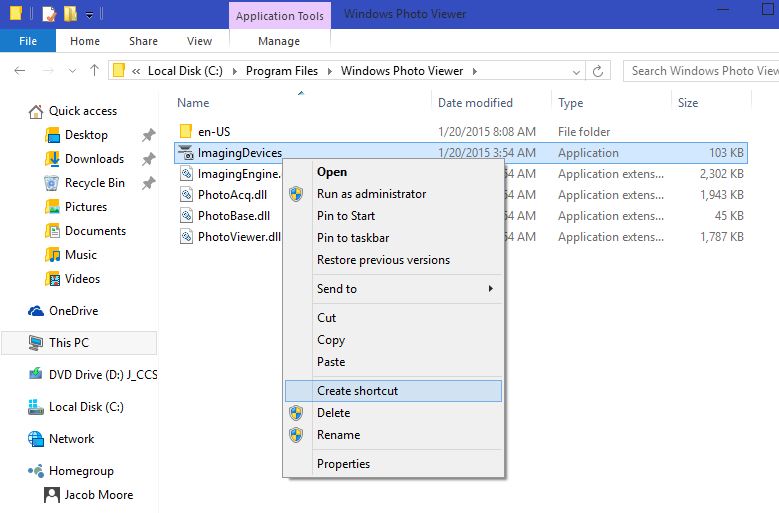Open the Manage ribbon tab

coord(279,41)
